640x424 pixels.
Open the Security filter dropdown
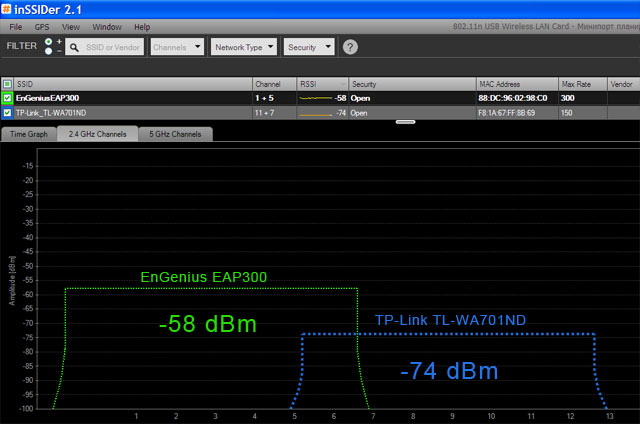click(x=309, y=47)
